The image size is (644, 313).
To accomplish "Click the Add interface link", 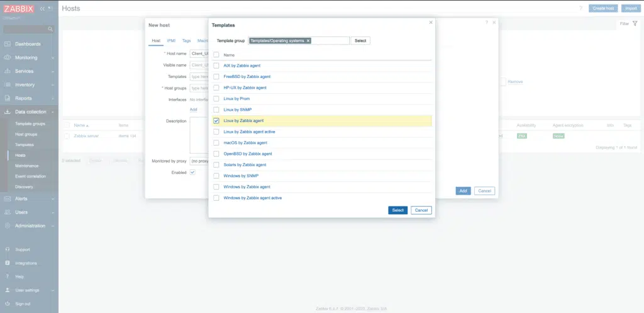I will [194, 110].
